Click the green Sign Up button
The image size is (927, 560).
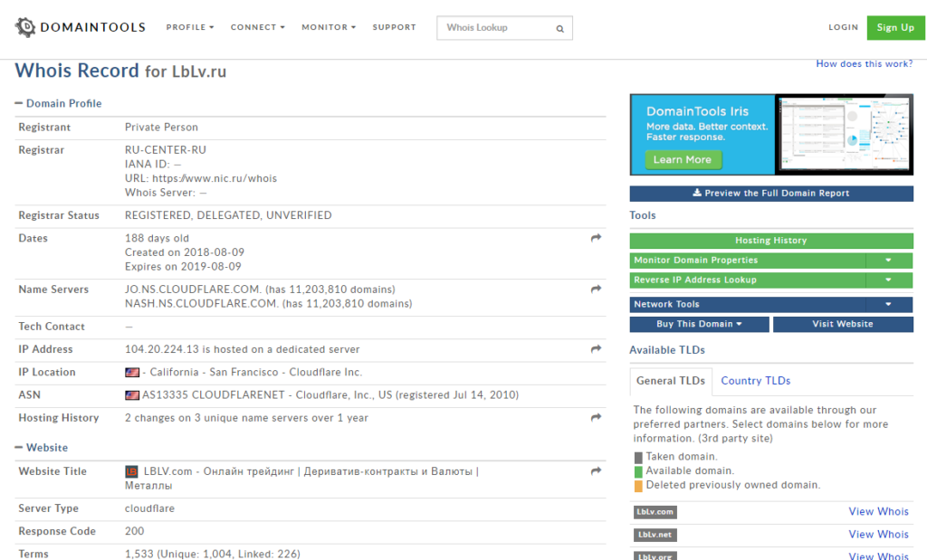[x=895, y=28]
